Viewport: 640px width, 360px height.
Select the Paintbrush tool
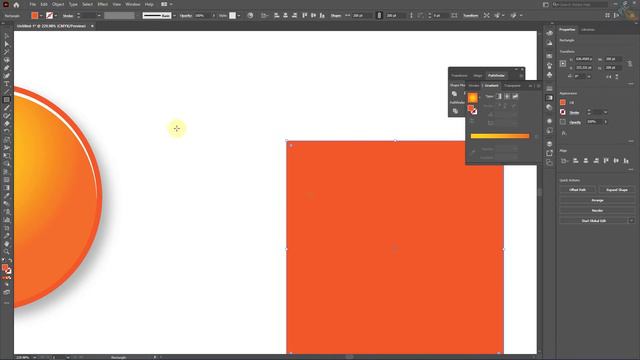point(7,108)
